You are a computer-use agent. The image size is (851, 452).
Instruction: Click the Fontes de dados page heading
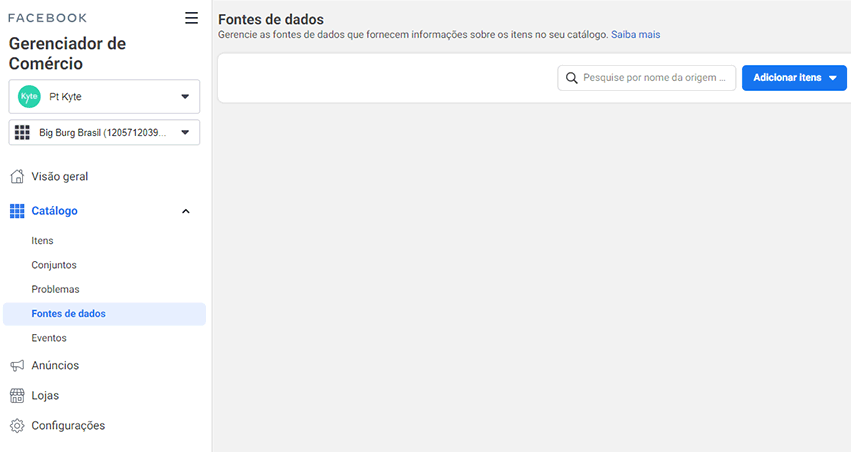(x=271, y=20)
